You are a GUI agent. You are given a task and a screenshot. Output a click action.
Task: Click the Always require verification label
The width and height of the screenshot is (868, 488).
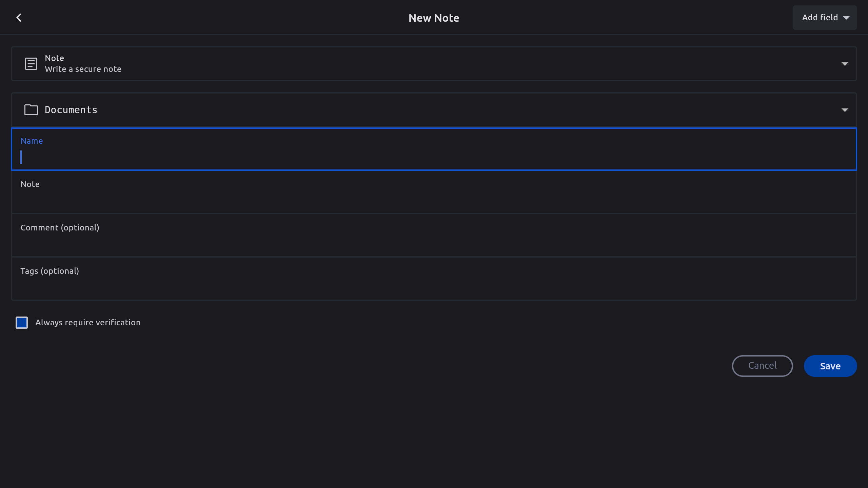click(88, 323)
